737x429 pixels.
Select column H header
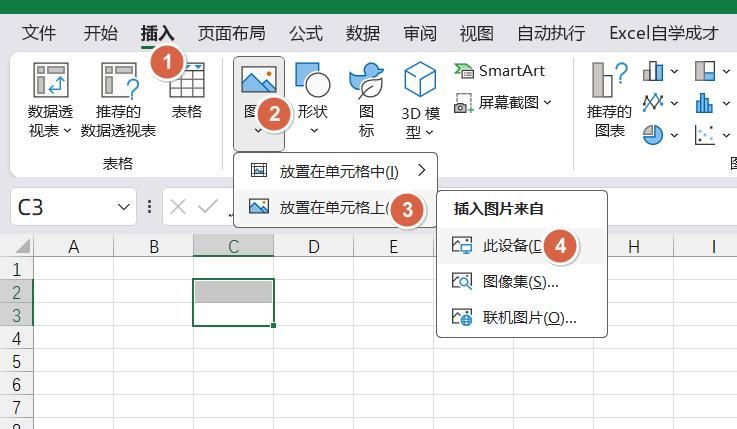tap(634, 246)
